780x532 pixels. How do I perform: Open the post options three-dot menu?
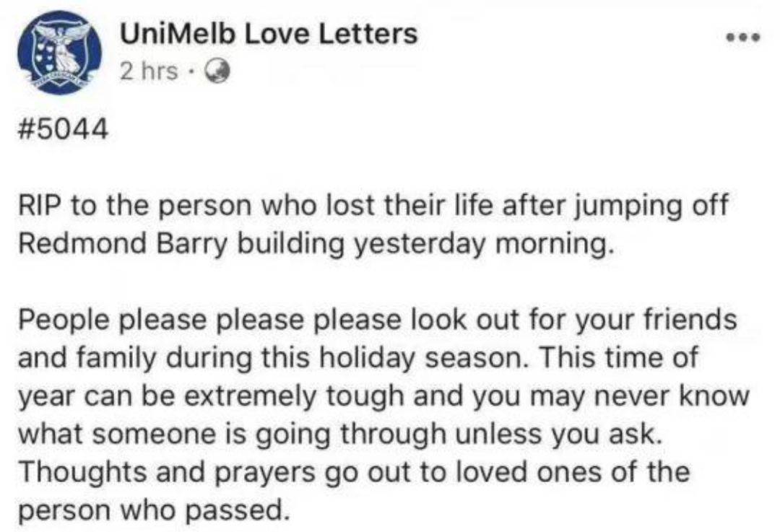pyautogui.click(x=742, y=38)
